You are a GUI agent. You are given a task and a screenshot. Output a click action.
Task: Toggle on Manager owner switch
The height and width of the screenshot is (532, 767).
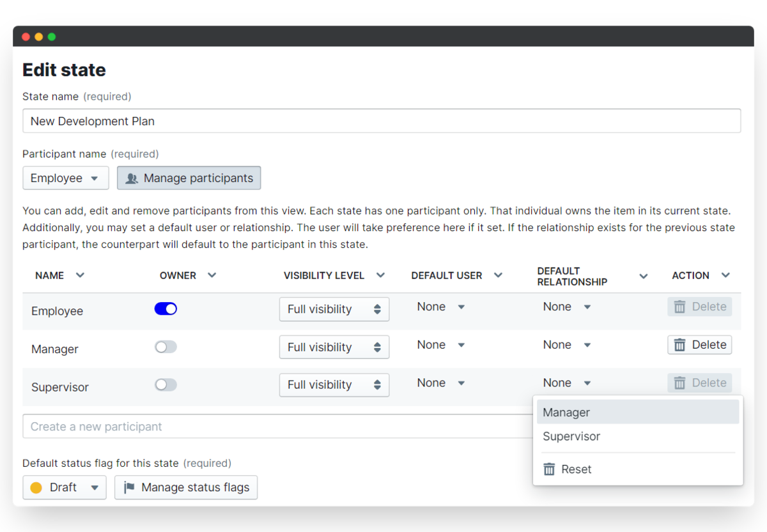[x=166, y=347]
